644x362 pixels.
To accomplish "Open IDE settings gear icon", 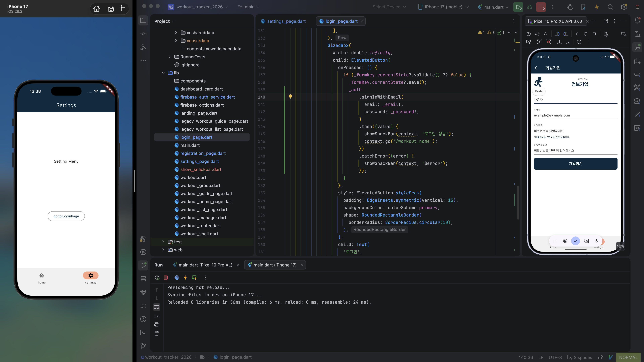I will [x=624, y=7].
